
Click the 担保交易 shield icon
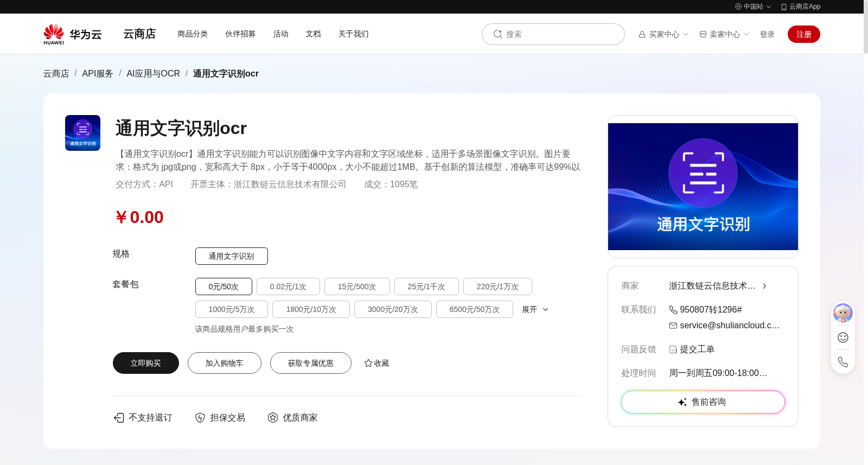click(200, 418)
